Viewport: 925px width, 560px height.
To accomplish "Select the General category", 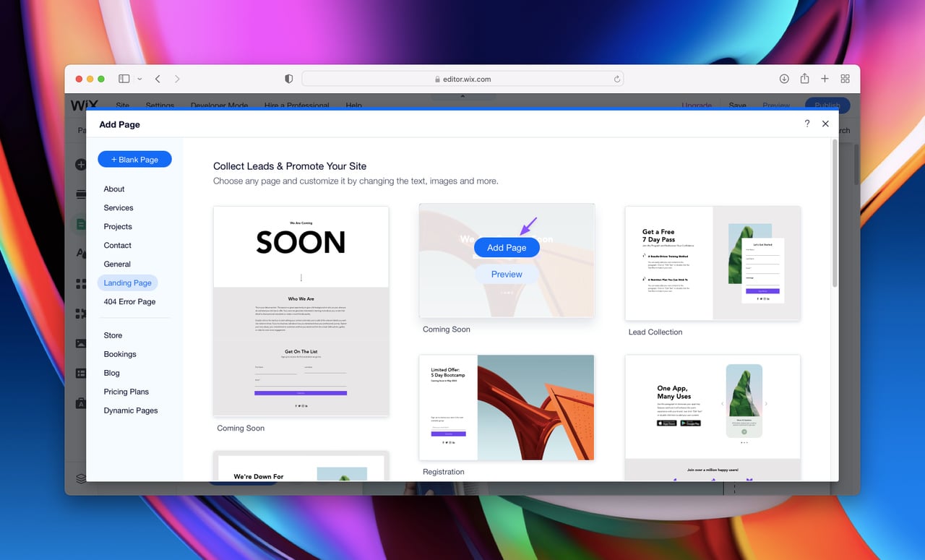I will 117,264.
